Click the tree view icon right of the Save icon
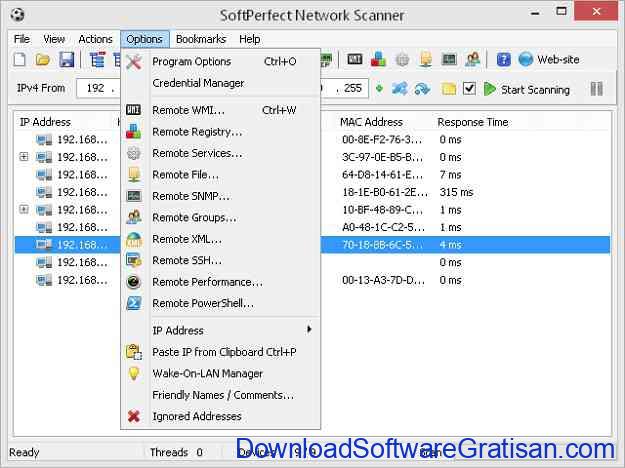Screen dimensions: 625x468 click(x=97, y=60)
